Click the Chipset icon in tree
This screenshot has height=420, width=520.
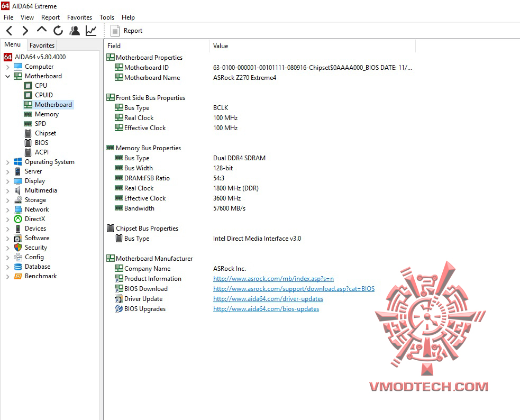pos(28,133)
